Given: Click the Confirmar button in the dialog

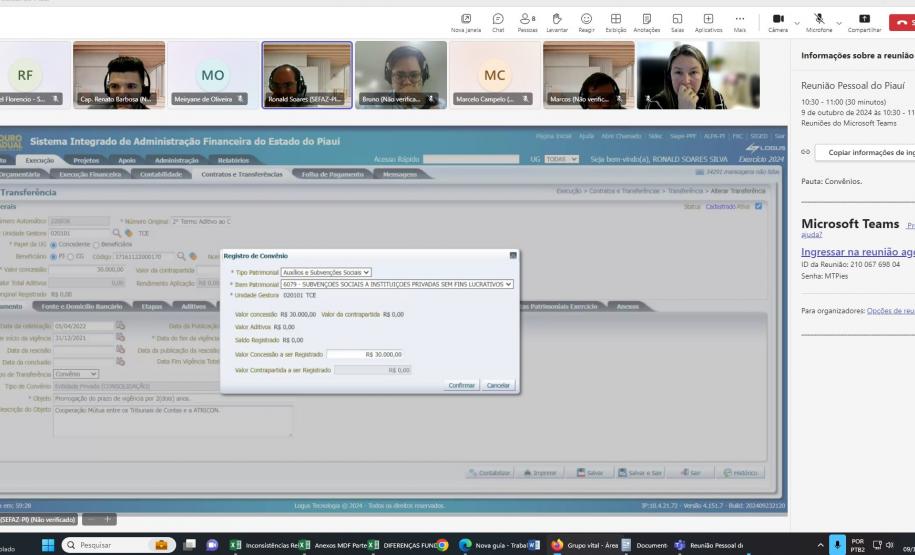Looking at the screenshot, I should click(x=460, y=385).
